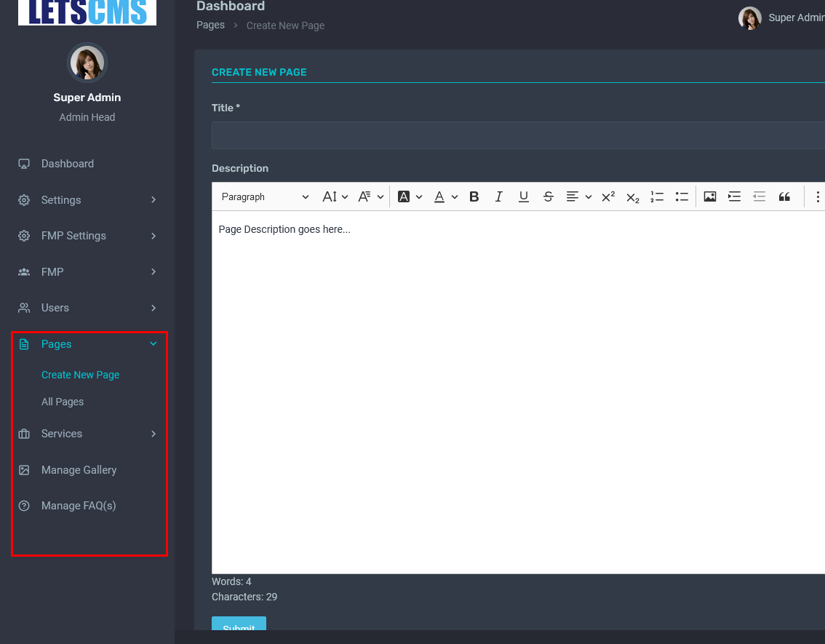Screen dimensions: 825x644
Task: Increase indent of paragraph
Action: (735, 196)
